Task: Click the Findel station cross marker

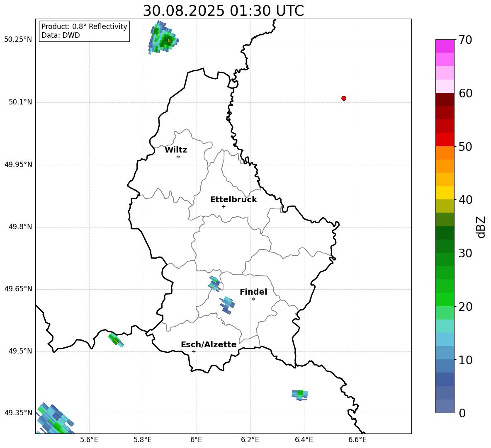Action: pos(253,299)
